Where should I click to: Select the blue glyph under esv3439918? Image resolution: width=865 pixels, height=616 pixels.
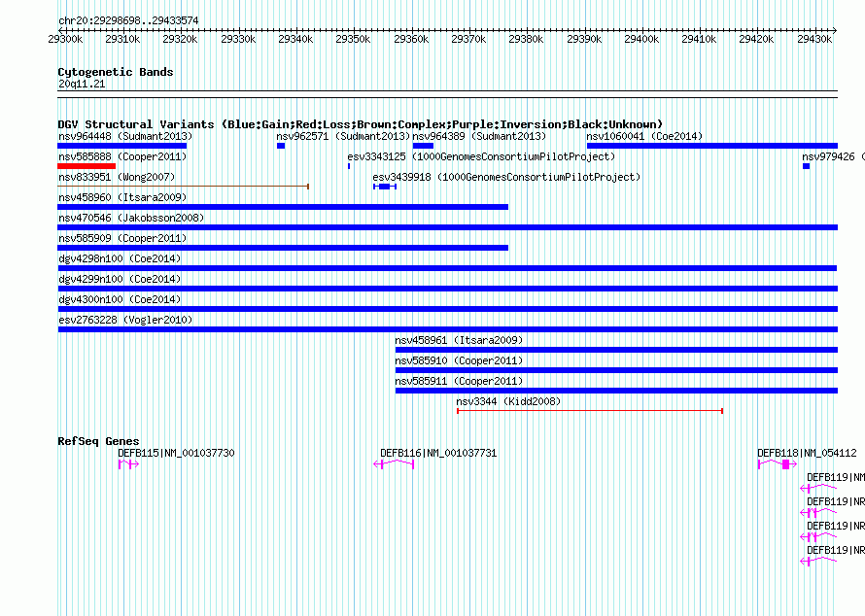click(x=385, y=187)
